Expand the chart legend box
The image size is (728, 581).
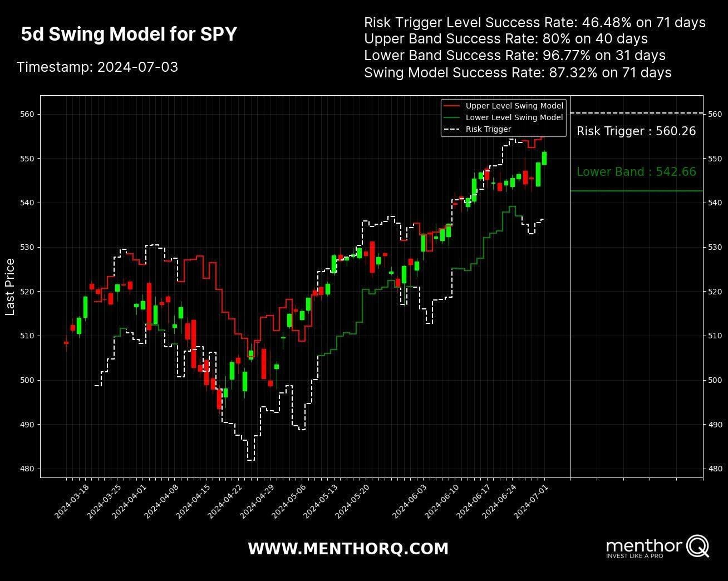[504, 117]
